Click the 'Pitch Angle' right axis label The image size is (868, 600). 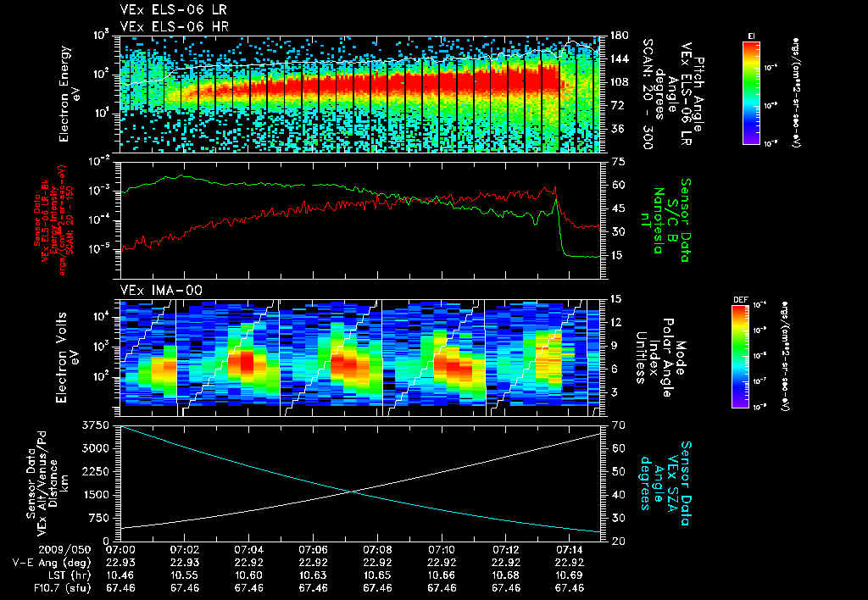click(x=699, y=94)
